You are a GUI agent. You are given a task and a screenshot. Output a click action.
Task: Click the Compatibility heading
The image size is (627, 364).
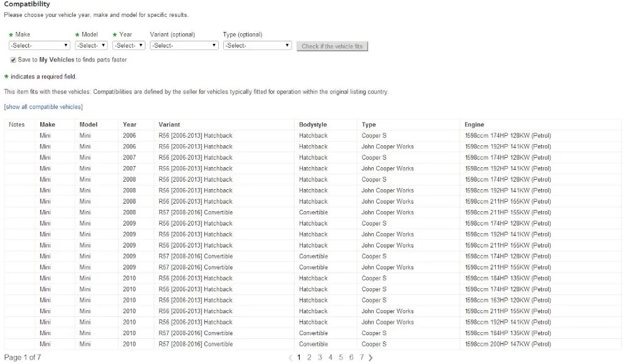27,4
